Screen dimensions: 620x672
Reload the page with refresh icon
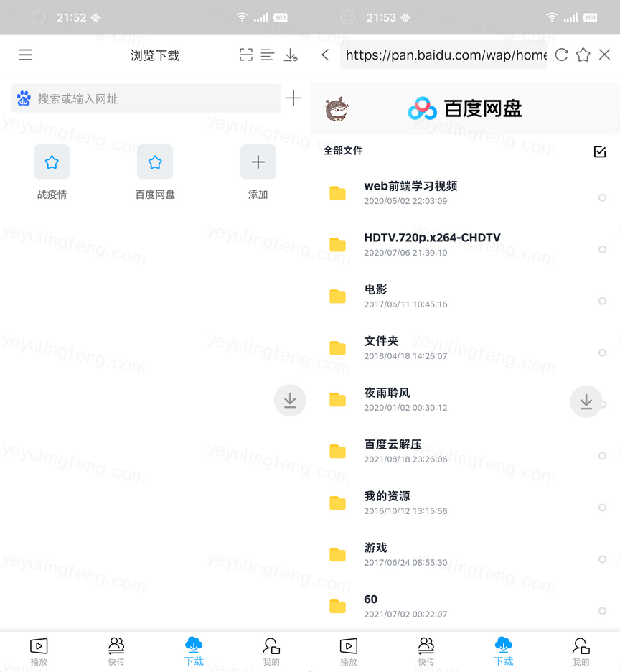562,55
